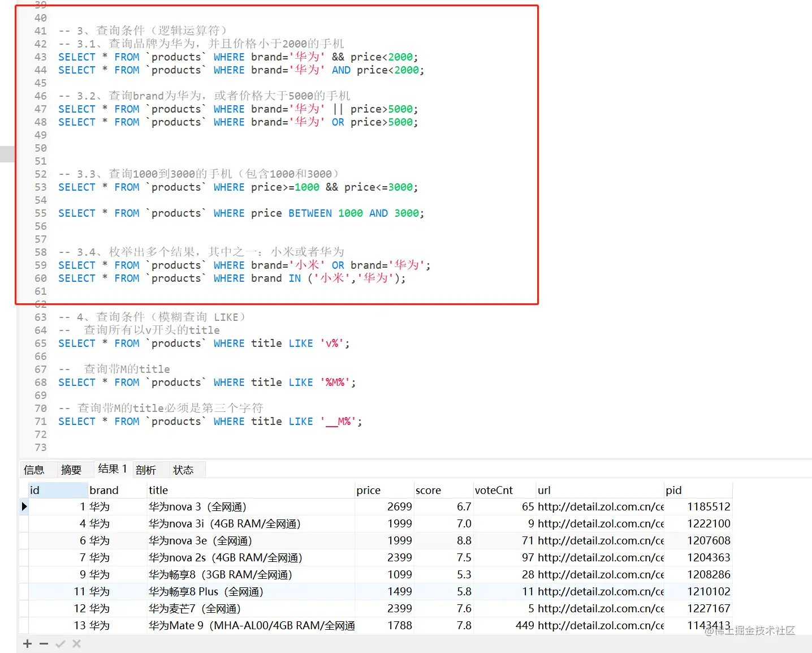Click line number 44 in the editor gutter
Image resolution: width=812 pixels, height=653 pixels.
[x=41, y=70]
